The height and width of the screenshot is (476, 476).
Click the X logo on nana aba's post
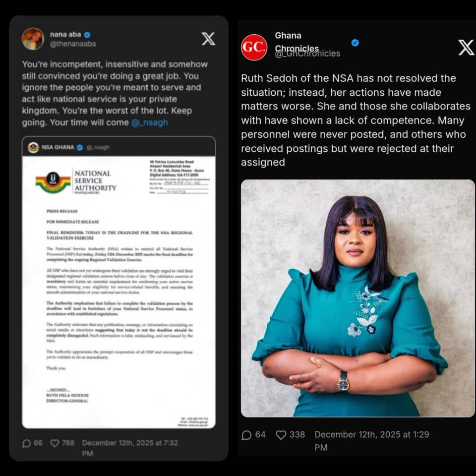(209, 39)
